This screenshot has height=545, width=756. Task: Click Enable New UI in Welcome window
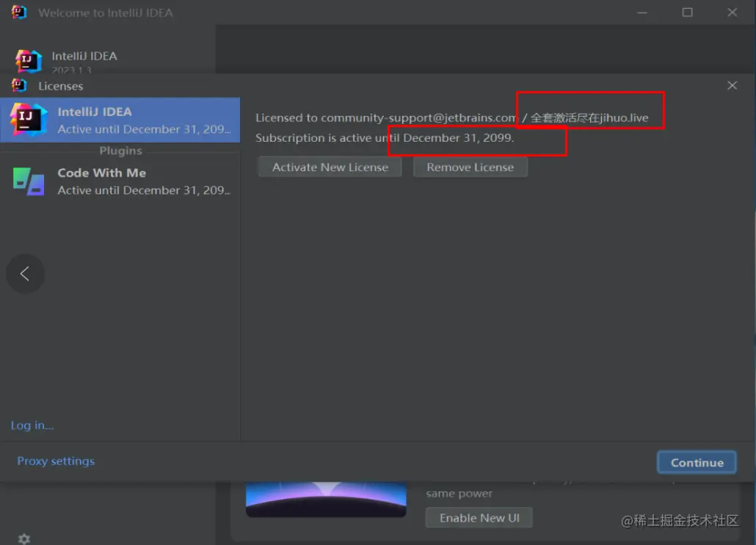tap(479, 518)
